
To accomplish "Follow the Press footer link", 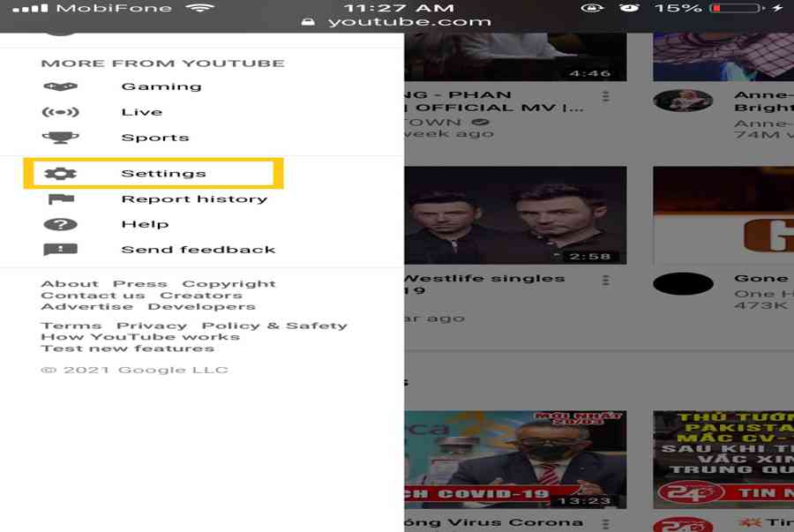I will (x=139, y=284).
